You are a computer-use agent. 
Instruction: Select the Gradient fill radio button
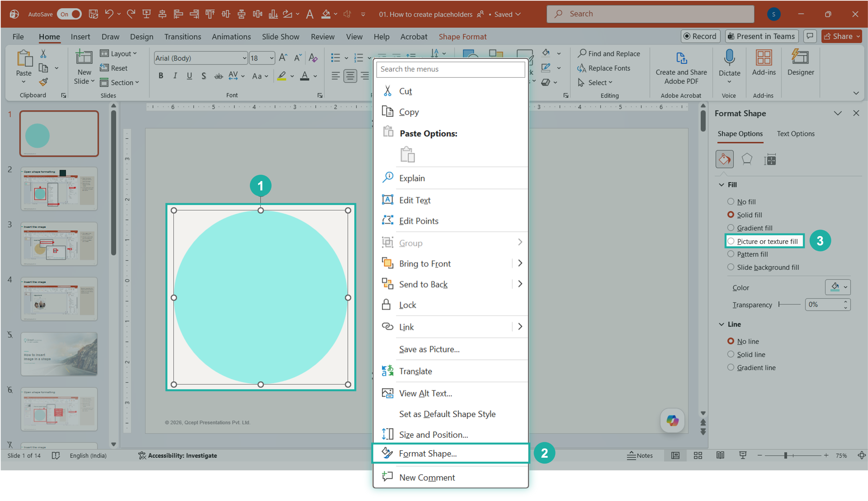[x=730, y=227]
